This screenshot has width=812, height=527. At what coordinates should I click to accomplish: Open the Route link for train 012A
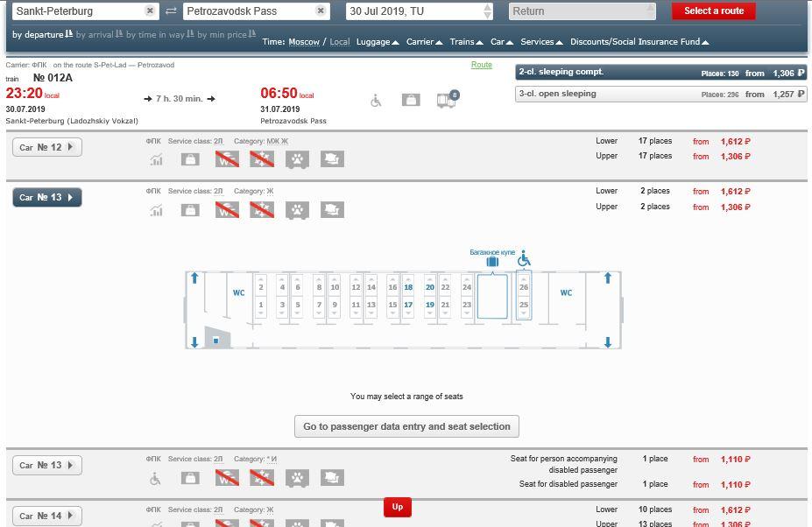pos(482,65)
